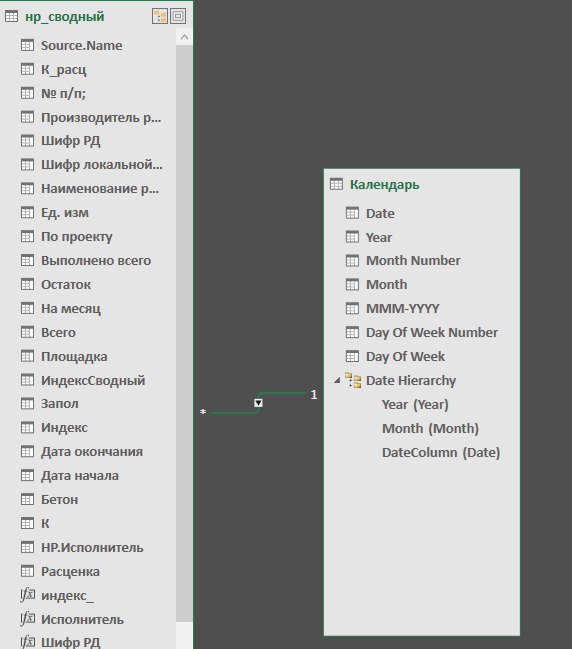This screenshot has height=649, width=572.
Task: Click the create hierarchy icon in нр_сводный header
Action: pos(160,17)
